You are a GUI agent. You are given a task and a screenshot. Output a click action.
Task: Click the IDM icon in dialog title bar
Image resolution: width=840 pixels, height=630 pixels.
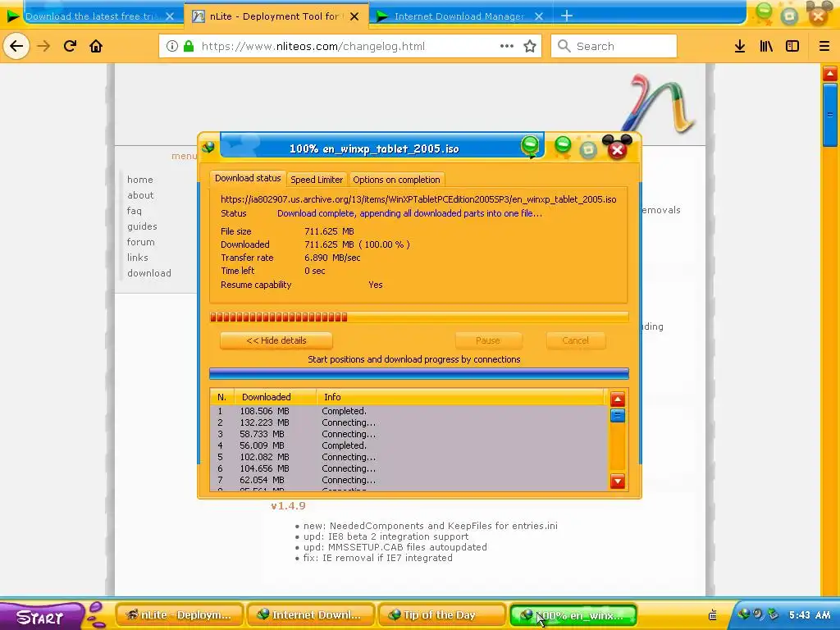(x=208, y=147)
